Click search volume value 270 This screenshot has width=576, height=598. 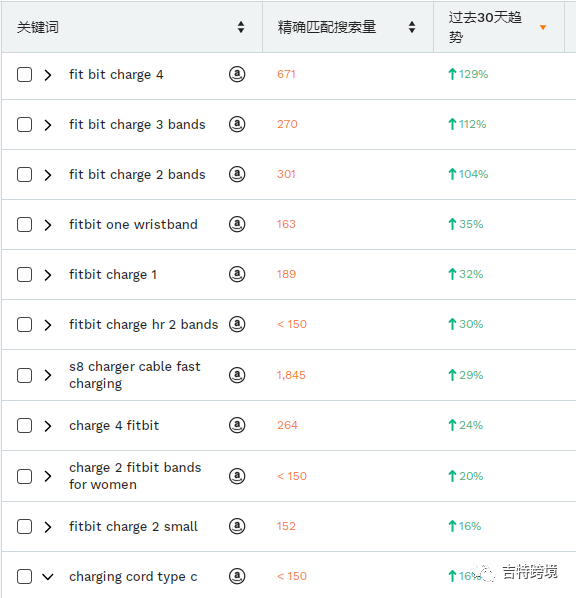pos(287,124)
